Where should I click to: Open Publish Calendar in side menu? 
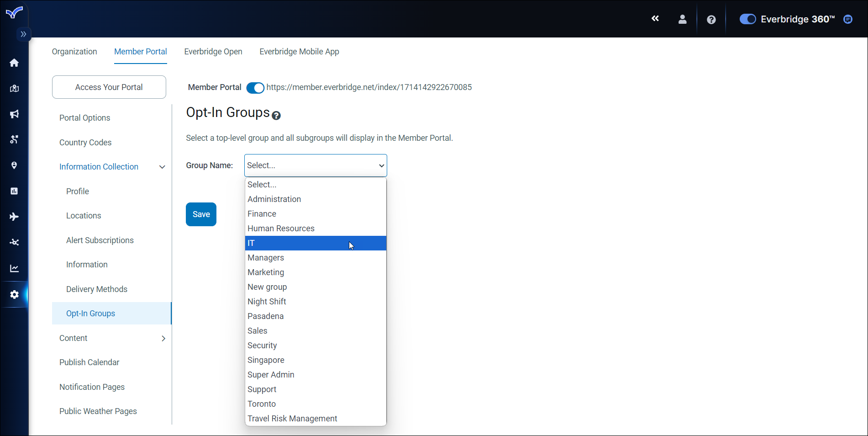89,362
